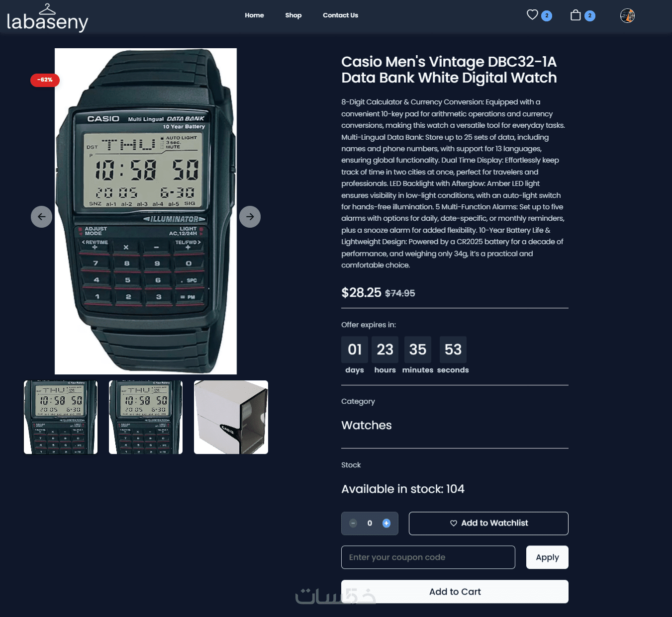This screenshot has width=672, height=617.
Task: Click the Watches category link
Action: tap(367, 425)
